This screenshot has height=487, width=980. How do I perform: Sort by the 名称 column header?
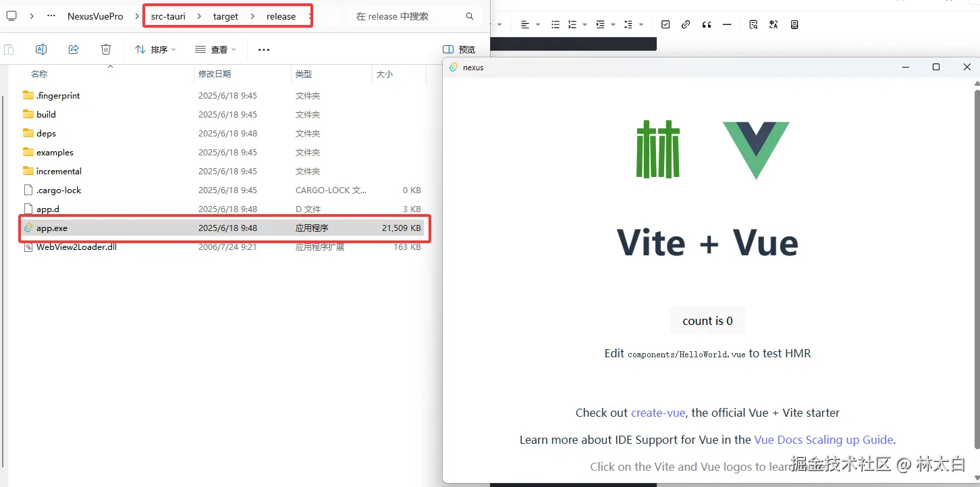(39, 74)
